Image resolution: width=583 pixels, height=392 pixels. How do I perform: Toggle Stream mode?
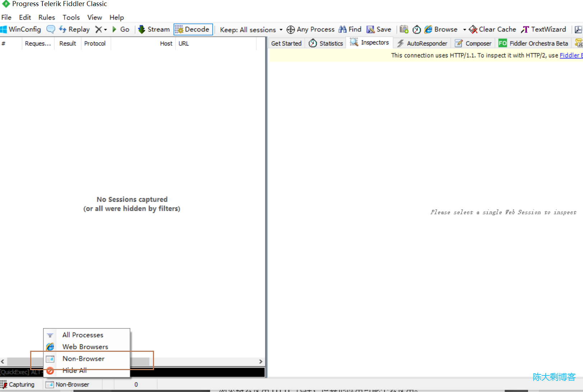154,29
